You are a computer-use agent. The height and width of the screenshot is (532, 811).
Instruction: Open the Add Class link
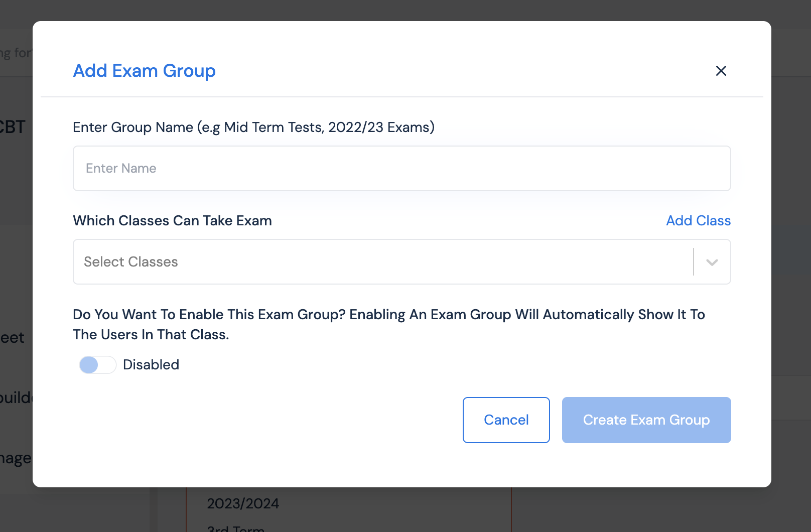click(x=698, y=221)
